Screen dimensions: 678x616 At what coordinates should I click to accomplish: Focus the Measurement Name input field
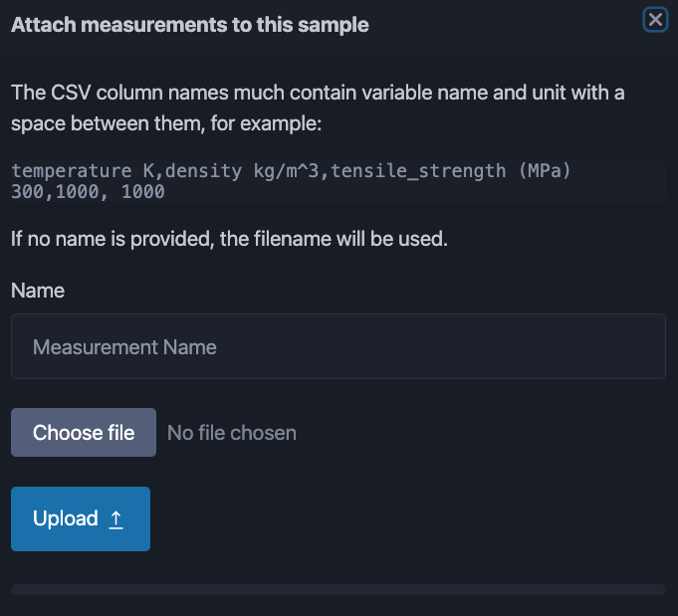click(338, 346)
